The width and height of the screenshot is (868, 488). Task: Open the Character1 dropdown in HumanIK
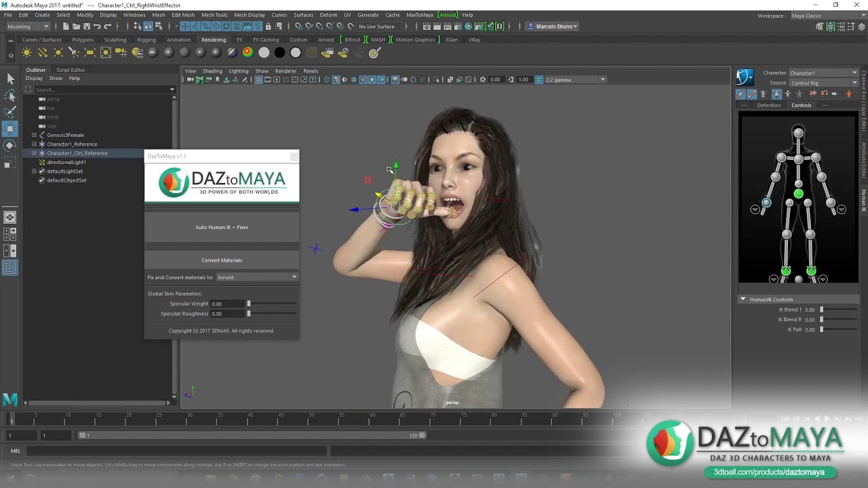pos(823,73)
